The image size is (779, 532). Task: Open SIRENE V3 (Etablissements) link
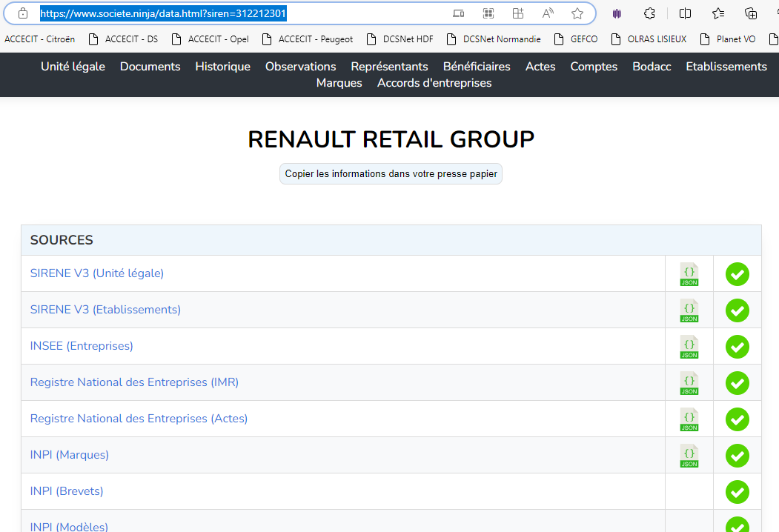click(105, 310)
